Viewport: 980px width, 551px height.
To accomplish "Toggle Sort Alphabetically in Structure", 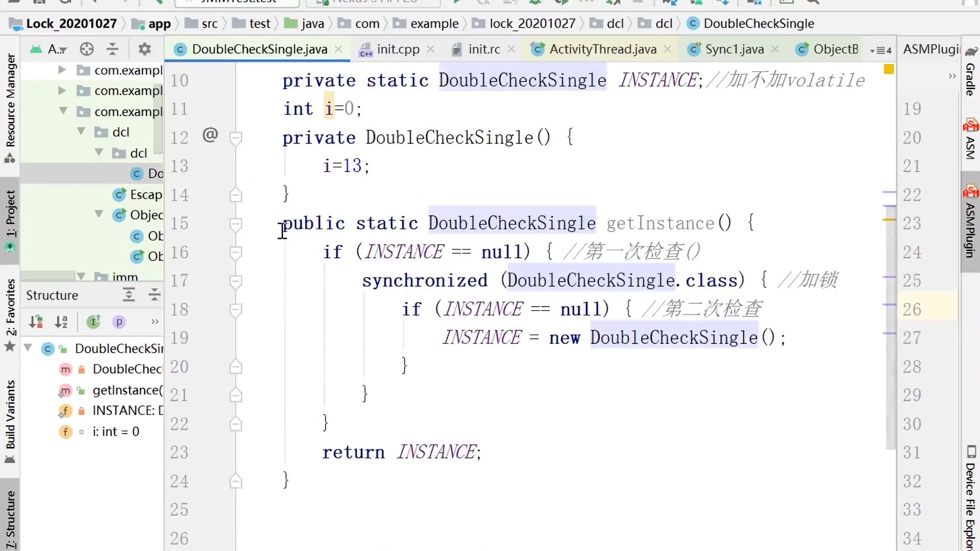I will tap(61, 322).
